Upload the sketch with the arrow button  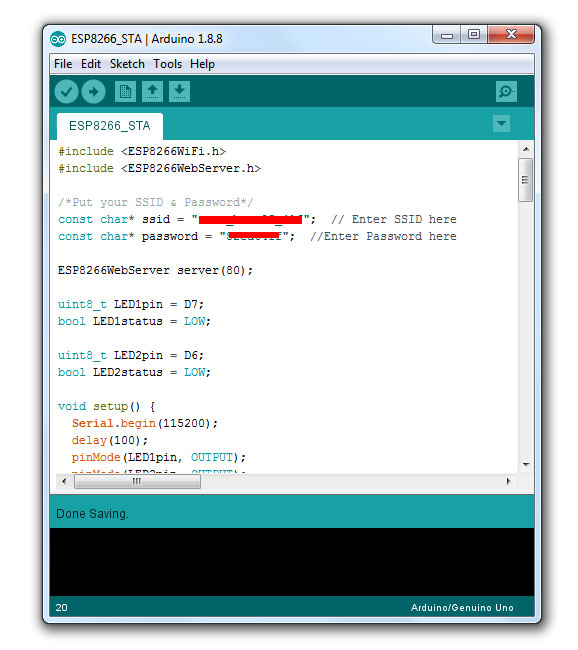pos(93,92)
